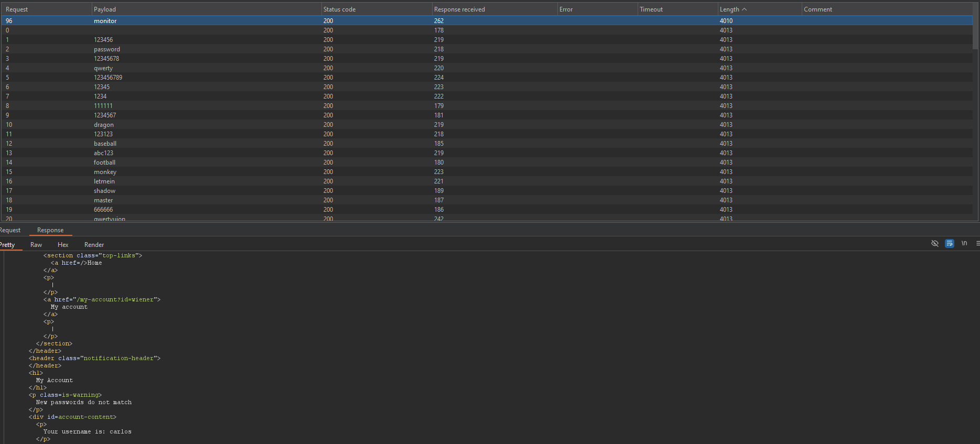Sort by Response received column header
The width and height of the screenshot is (980, 444).
pos(459,9)
